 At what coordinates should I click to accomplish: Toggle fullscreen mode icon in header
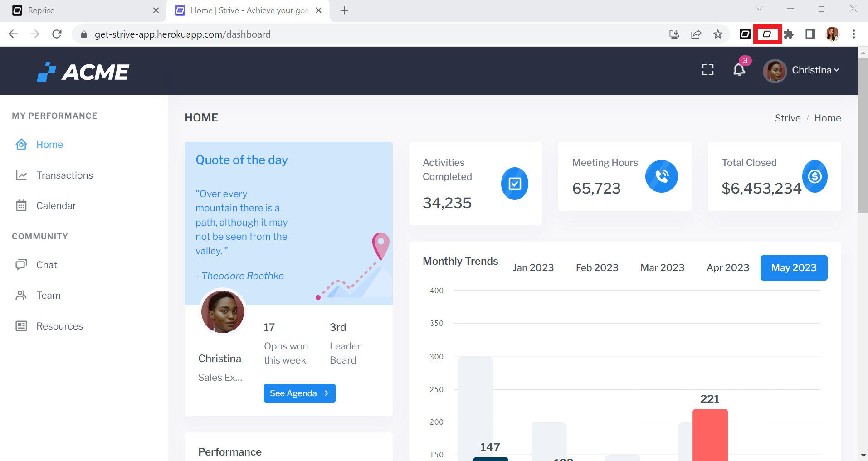click(x=707, y=70)
